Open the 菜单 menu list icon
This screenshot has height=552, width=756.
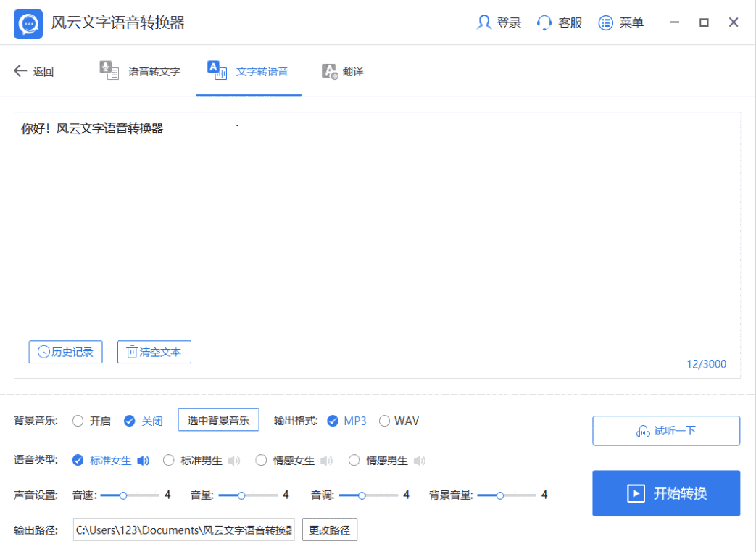click(x=606, y=23)
